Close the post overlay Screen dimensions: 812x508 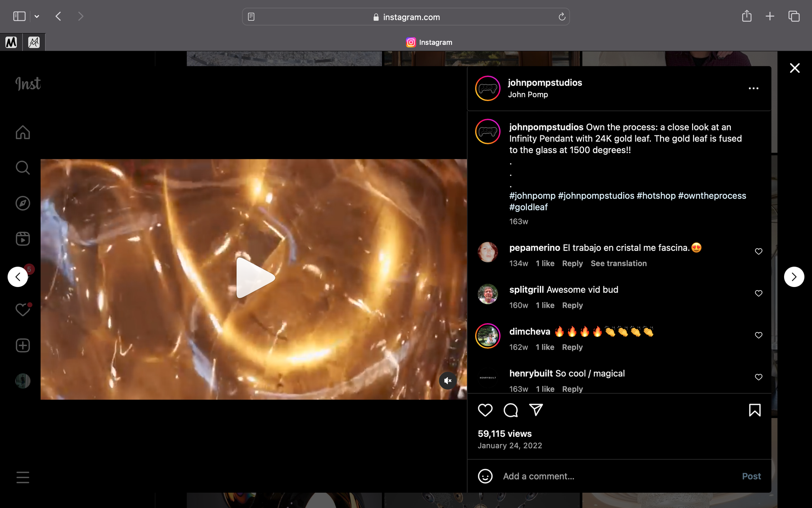pos(794,68)
